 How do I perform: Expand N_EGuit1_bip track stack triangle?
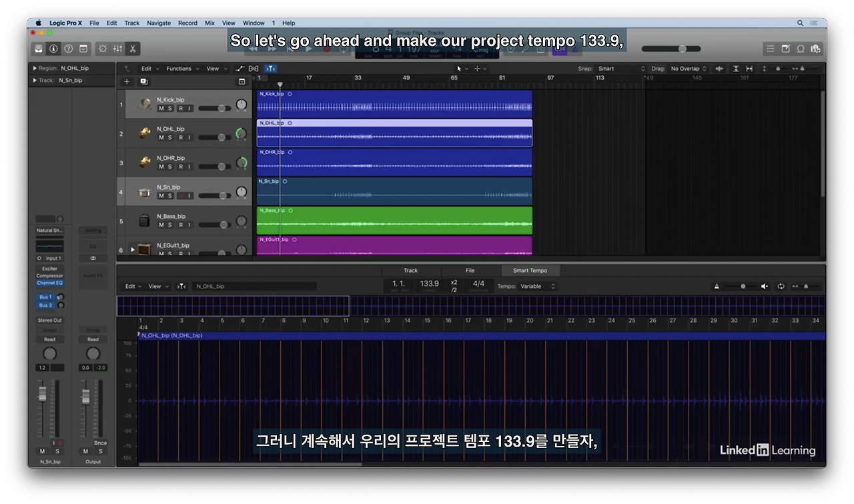[132, 250]
